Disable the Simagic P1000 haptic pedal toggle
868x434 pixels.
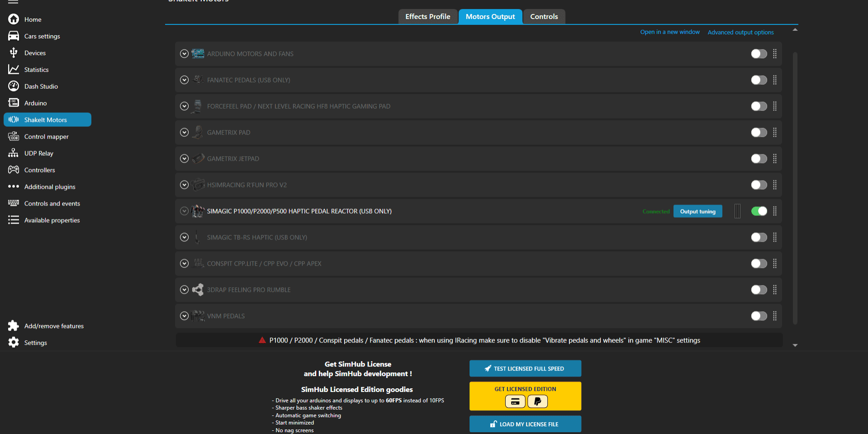759,211
